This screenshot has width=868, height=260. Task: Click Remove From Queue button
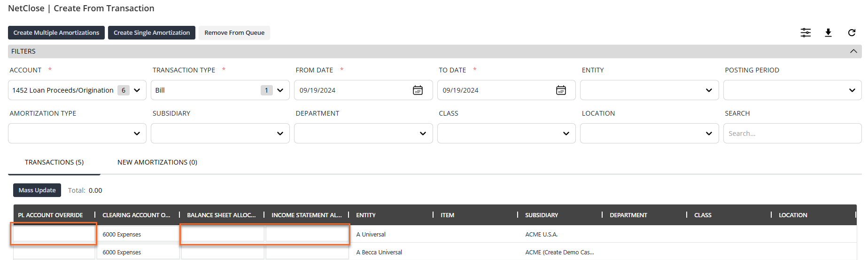pyautogui.click(x=234, y=33)
